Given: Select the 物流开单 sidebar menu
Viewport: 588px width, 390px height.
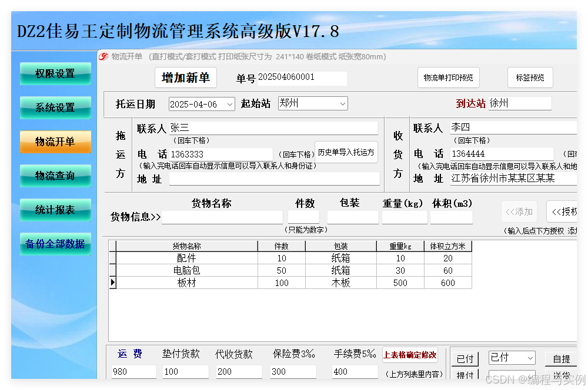Looking at the screenshot, I should pos(55,142).
